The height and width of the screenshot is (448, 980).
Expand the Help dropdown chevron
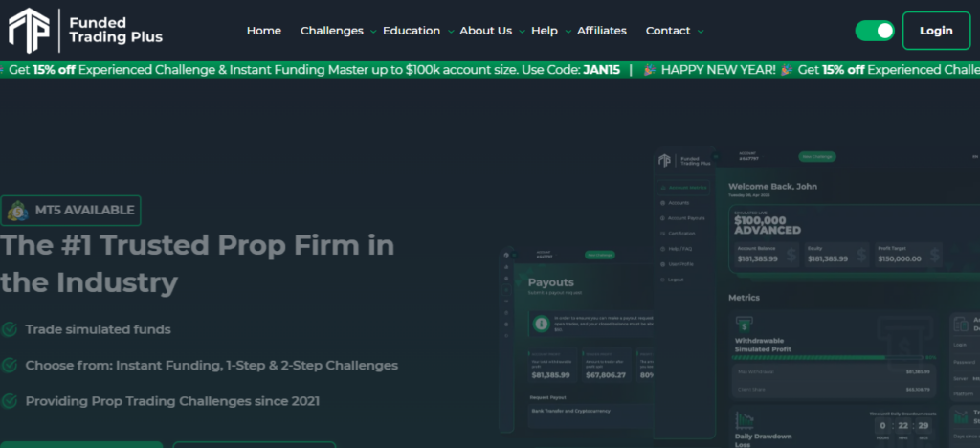(568, 32)
